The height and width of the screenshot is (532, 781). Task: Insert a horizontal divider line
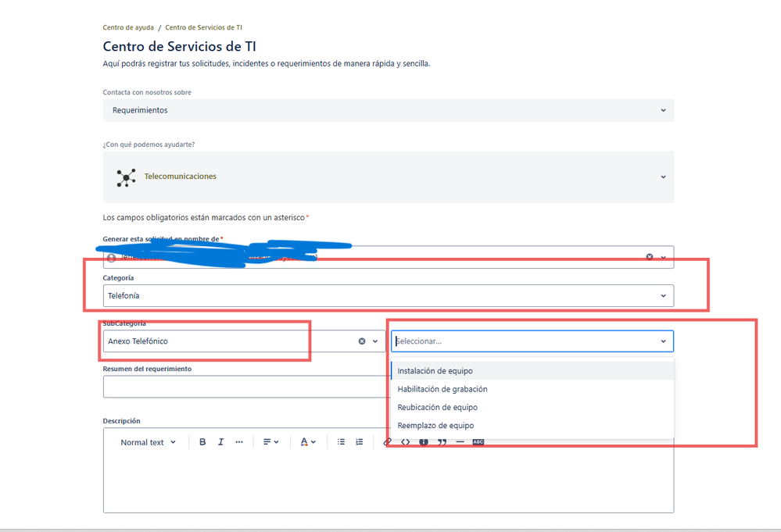coord(460,442)
